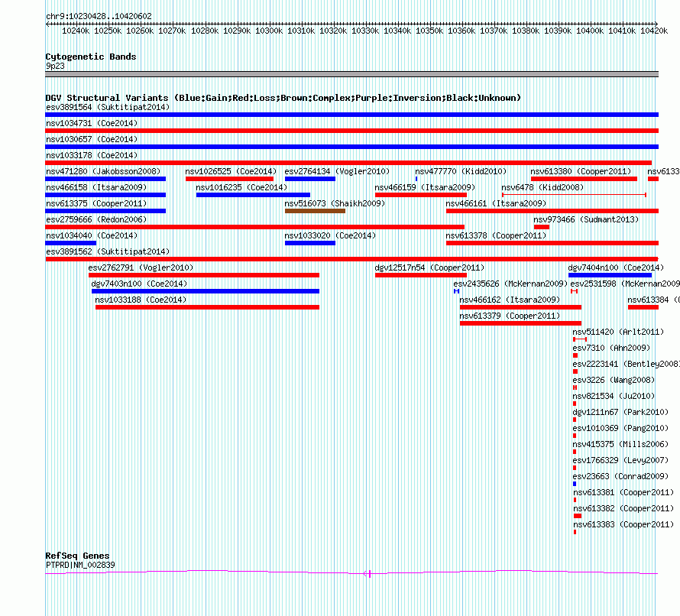The width and height of the screenshot is (680, 616).
Task: Click the nsv1033178 (Coe2014) variant label
Action: (92, 155)
